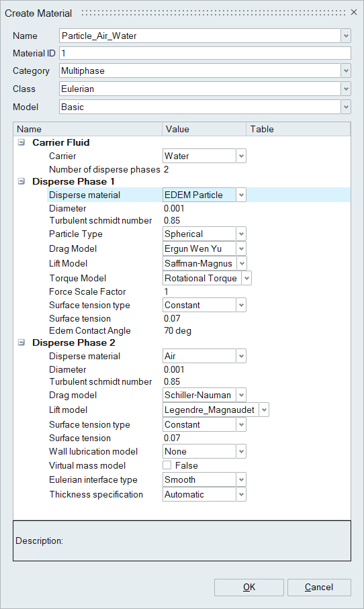The width and height of the screenshot is (364, 609).
Task: Click the Table column header
Action: coord(298,129)
